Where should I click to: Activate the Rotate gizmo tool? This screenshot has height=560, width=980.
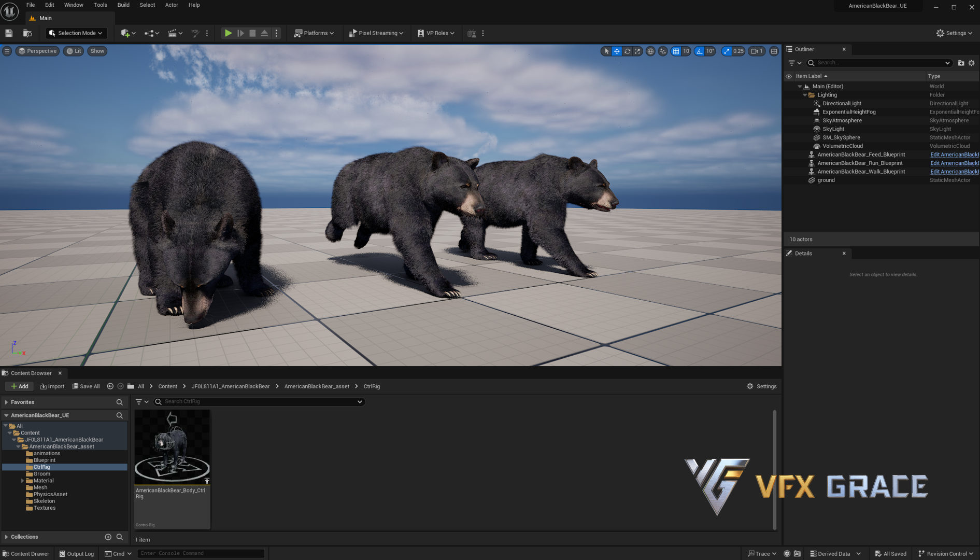(627, 51)
